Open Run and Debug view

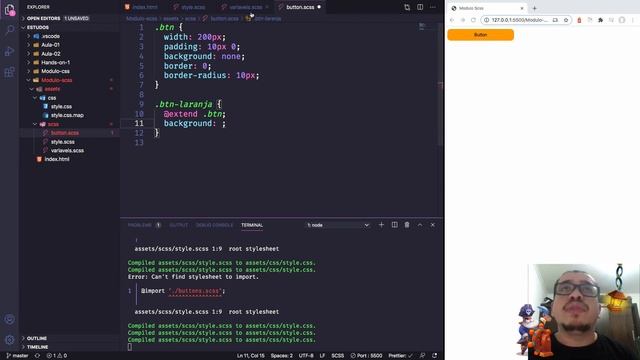pos(9,51)
